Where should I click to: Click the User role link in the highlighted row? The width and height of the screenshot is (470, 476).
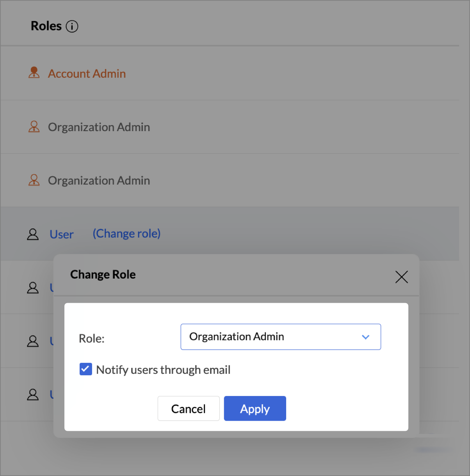62,234
